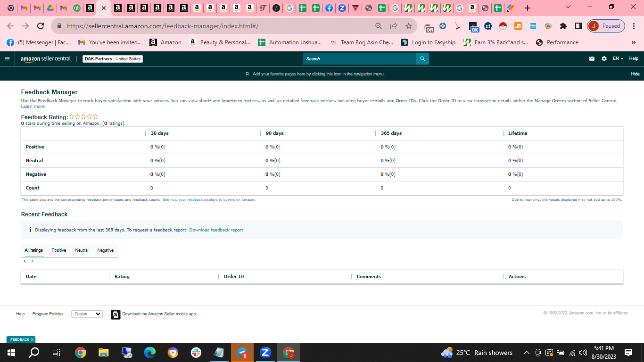644x362 pixels.
Task: Click the Chrome back arrow
Action: 10,26
